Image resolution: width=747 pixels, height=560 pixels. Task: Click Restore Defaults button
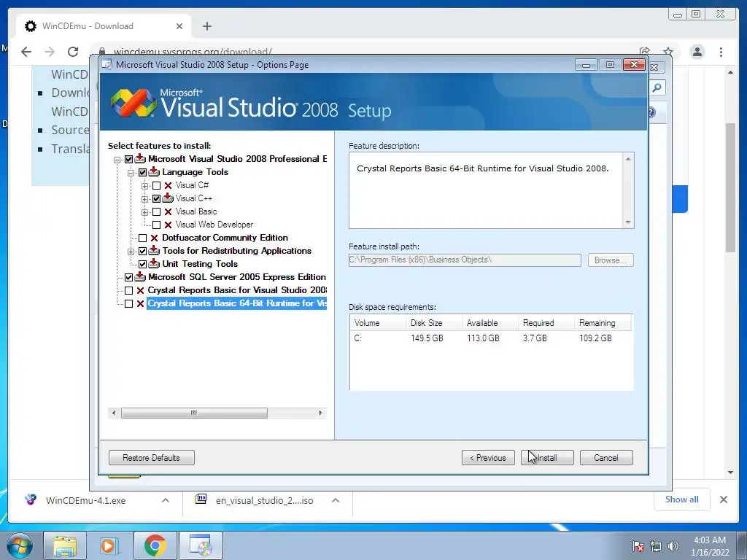point(152,458)
